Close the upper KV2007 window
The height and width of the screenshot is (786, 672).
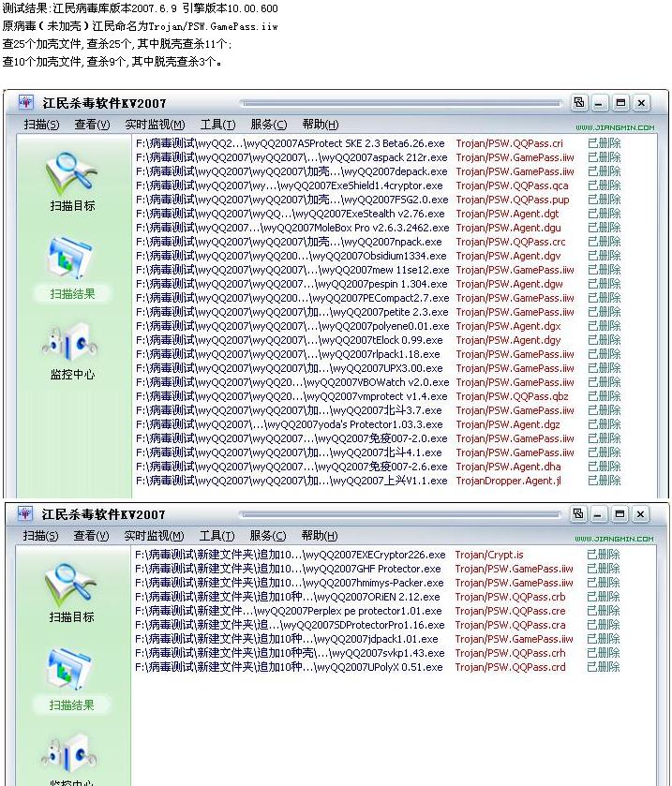pos(641,103)
